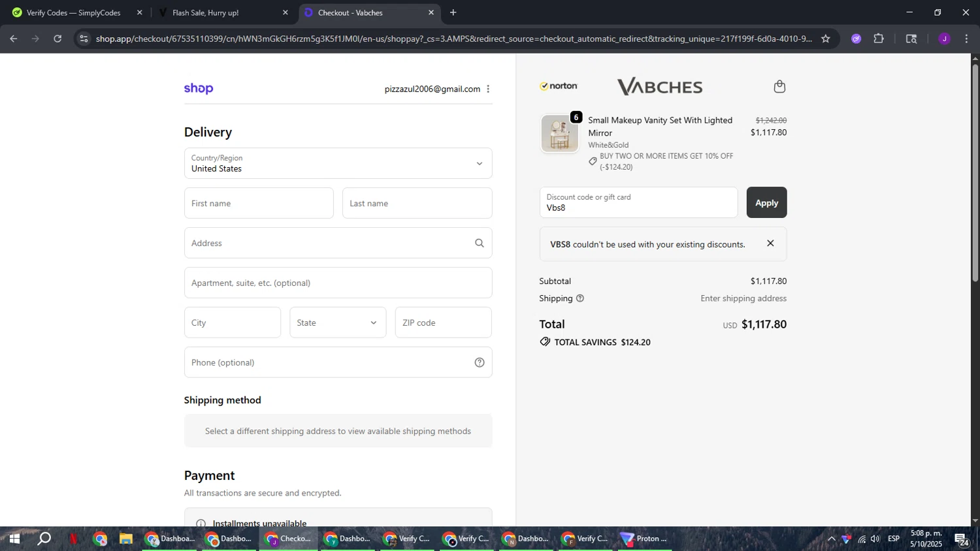Click the pizzazul2006@gmail.com account email
980x551 pixels.
point(433,89)
